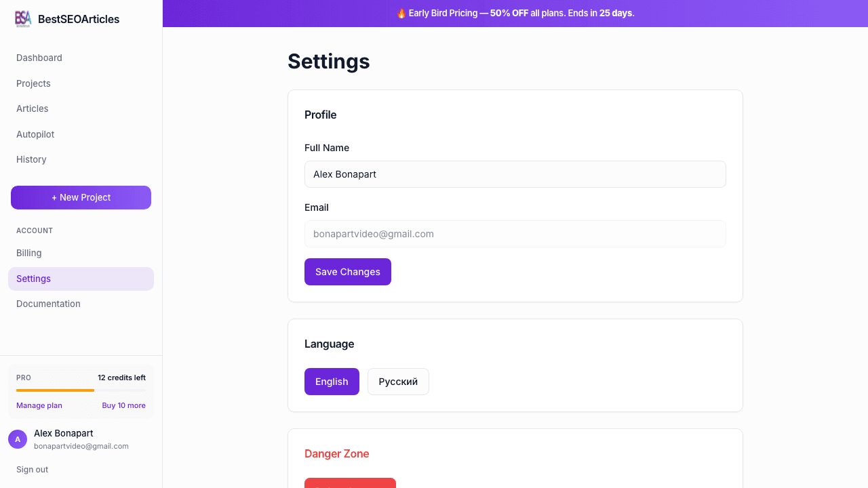
Task: Sign out of the account
Action: (x=32, y=469)
